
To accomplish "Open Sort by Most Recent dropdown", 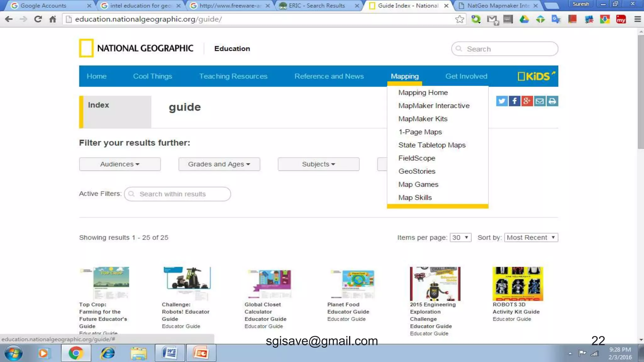I will coord(531,238).
